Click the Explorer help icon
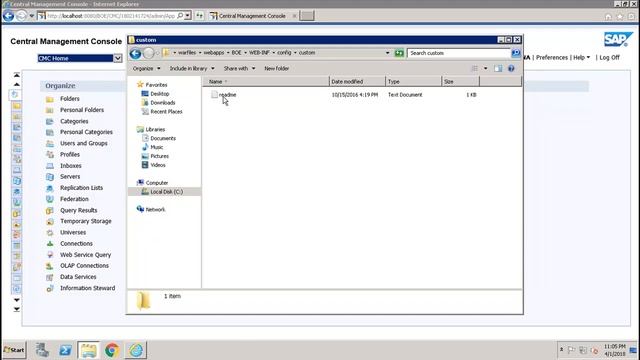This screenshot has height=360, width=640. [511, 69]
